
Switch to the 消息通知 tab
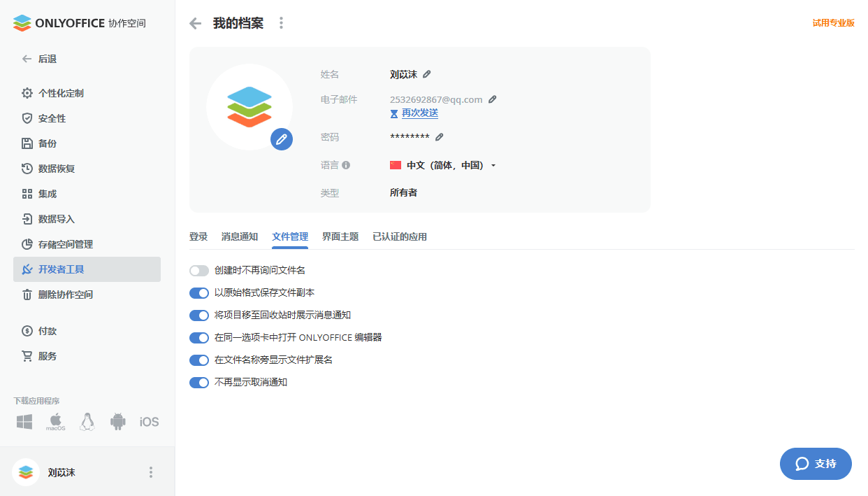click(x=240, y=236)
